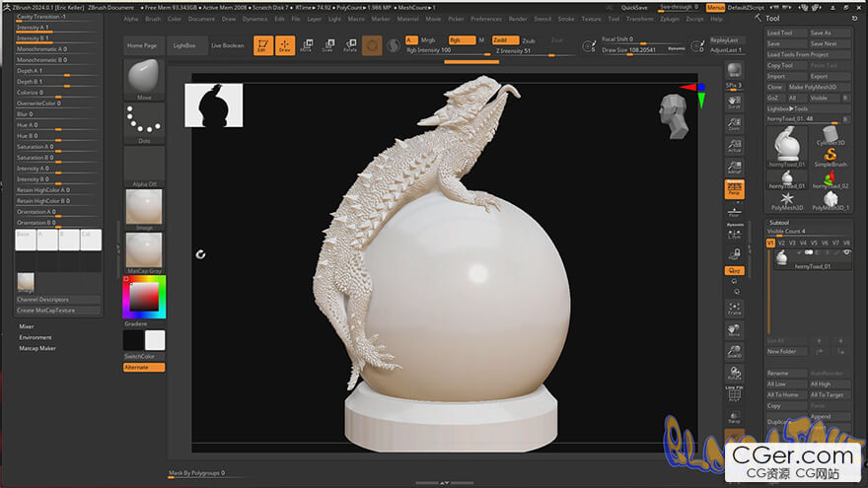Select the SimpleBrush tool
The width and height of the screenshot is (868, 488).
830,158
